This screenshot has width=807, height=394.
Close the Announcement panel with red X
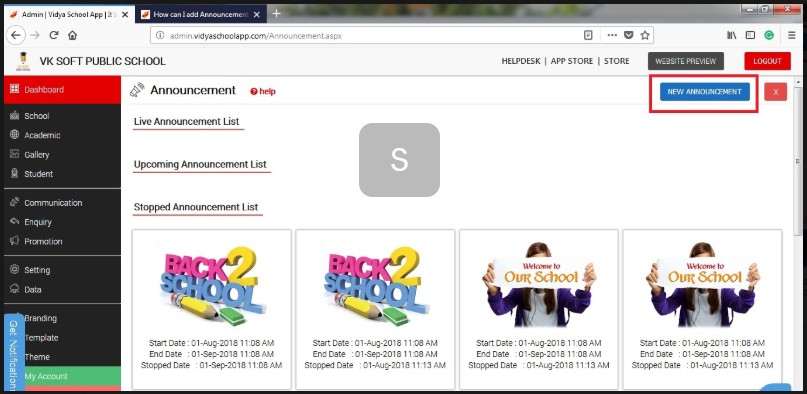776,92
